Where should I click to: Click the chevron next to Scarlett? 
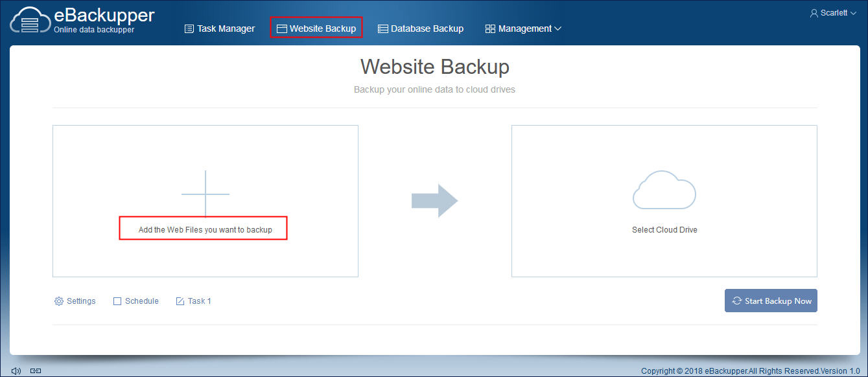853,13
